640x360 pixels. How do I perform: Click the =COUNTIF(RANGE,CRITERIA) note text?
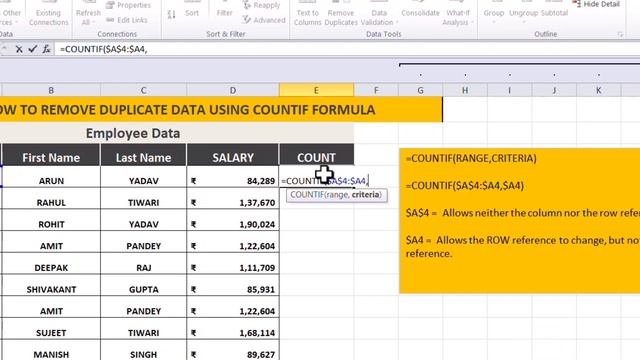click(471, 158)
